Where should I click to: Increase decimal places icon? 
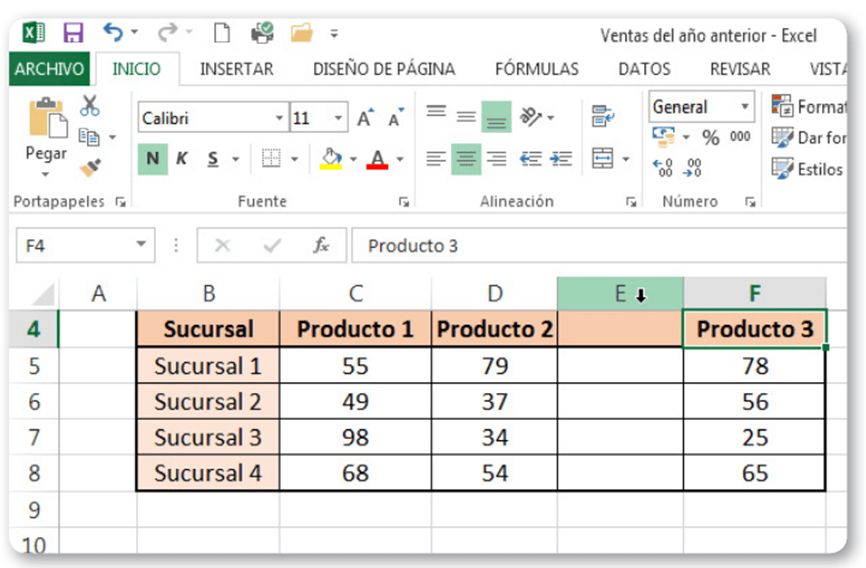[662, 167]
